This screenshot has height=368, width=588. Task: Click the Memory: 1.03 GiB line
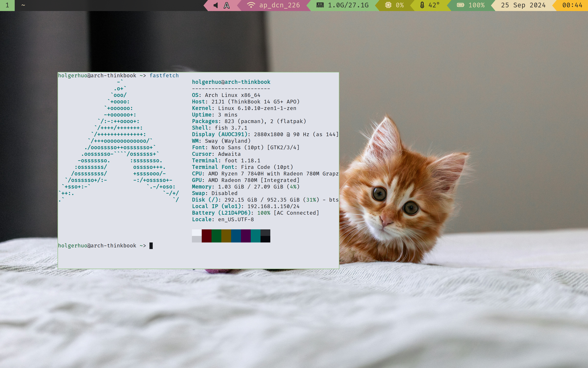246,187
